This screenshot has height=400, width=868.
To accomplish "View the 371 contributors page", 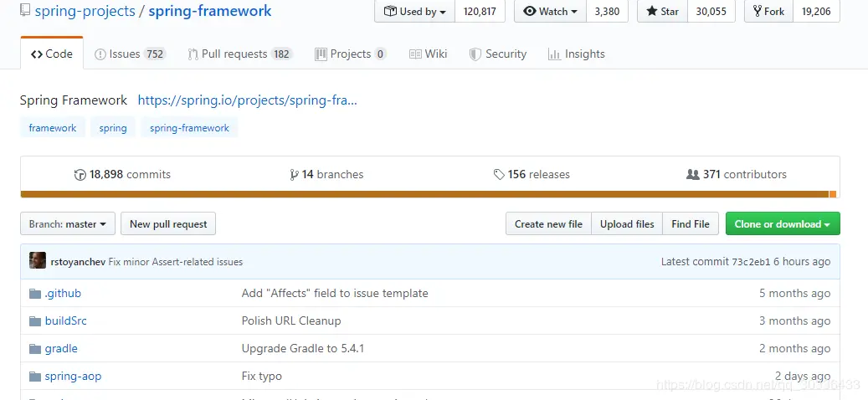I will [737, 174].
